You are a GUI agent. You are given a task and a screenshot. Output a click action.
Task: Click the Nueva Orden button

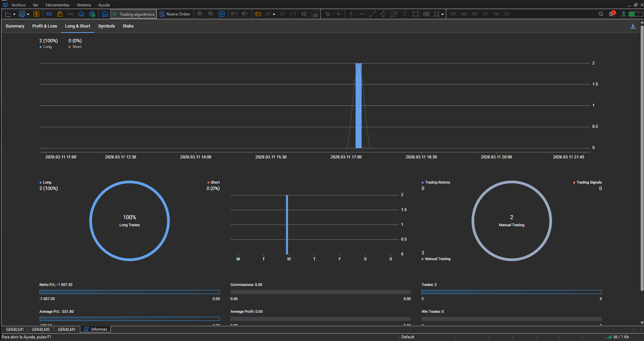pos(175,14)
